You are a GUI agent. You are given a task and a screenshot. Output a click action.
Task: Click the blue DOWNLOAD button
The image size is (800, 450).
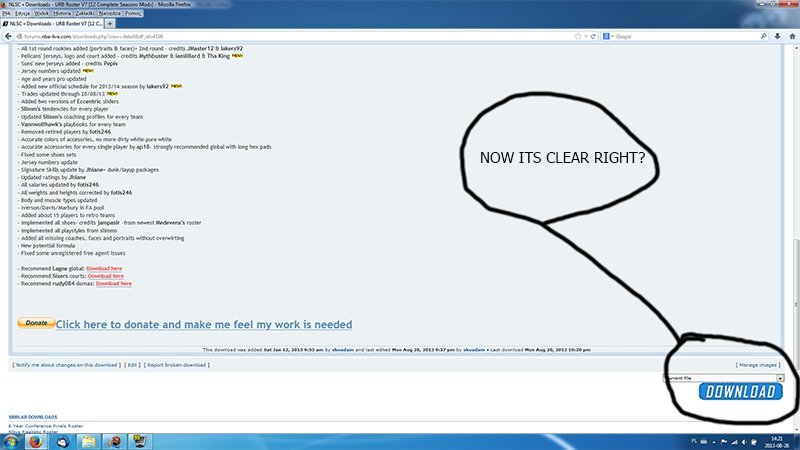pos(740,391)
